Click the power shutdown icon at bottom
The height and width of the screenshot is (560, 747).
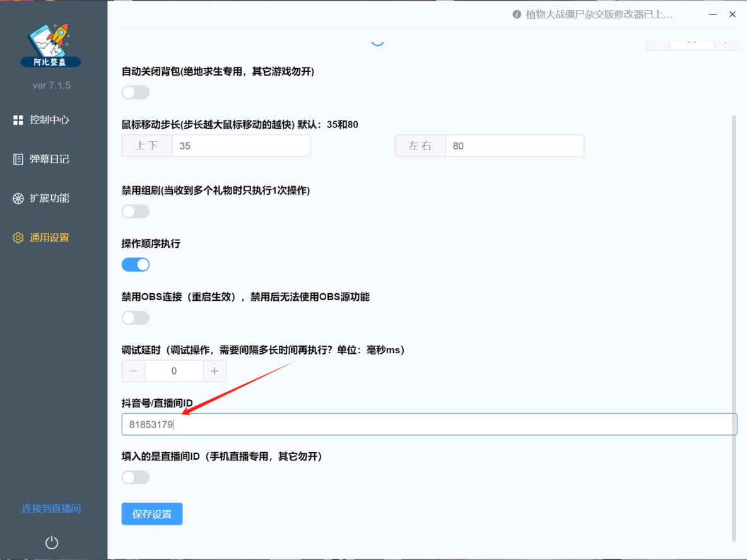pos(51,542)
